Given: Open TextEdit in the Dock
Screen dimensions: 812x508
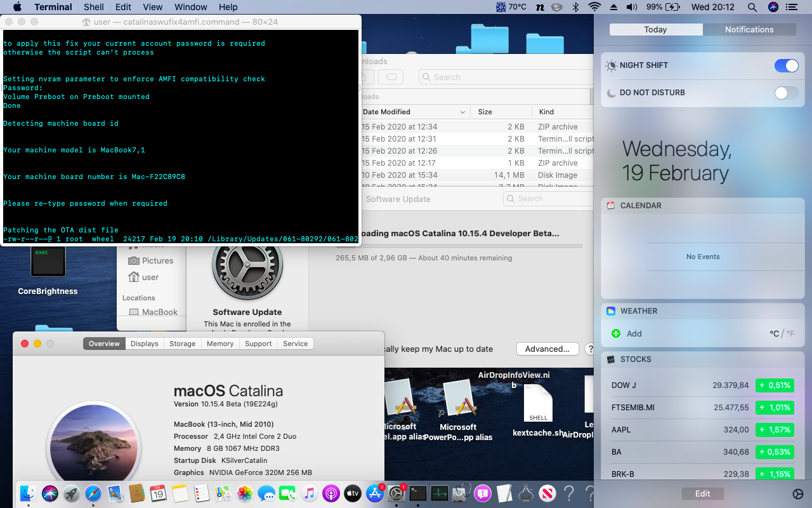Looking at the screenshot, I should [x=504, y=493].
